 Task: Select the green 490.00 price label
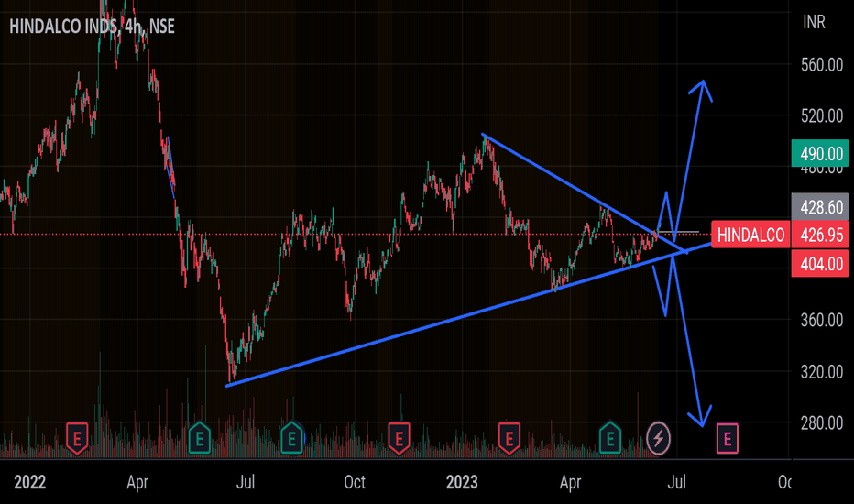point(820,154)
